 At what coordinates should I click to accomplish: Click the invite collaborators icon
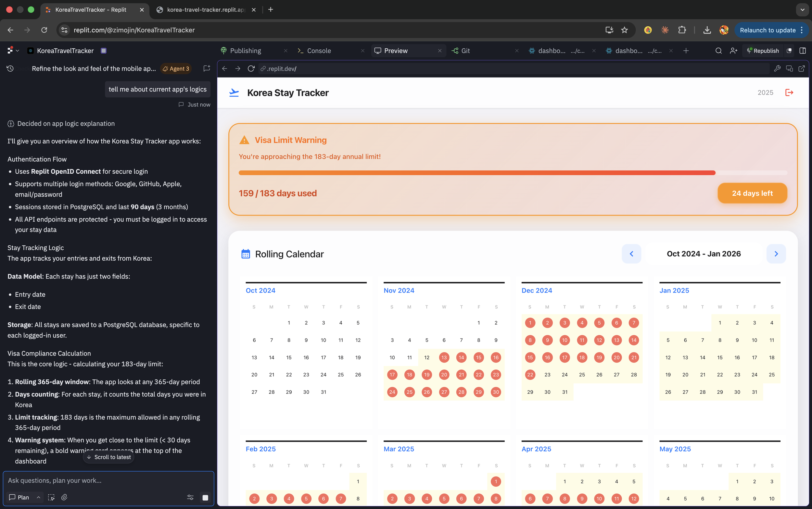733,51
